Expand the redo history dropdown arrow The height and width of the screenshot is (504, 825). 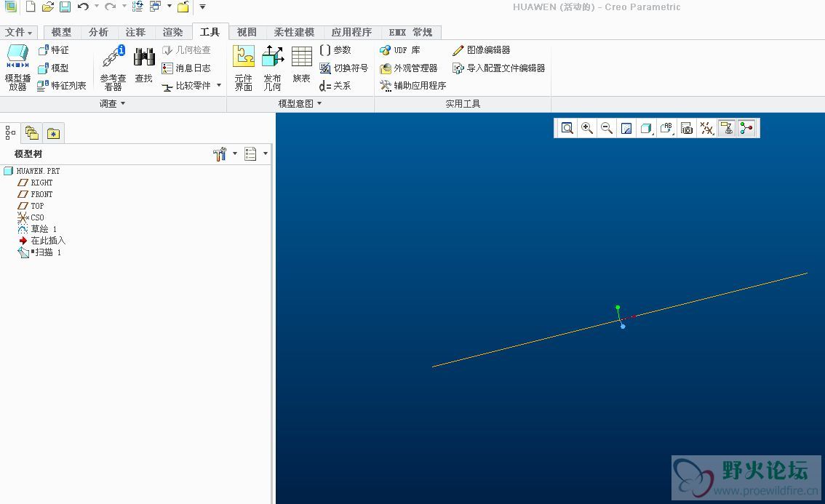click(x=124, y=7)
